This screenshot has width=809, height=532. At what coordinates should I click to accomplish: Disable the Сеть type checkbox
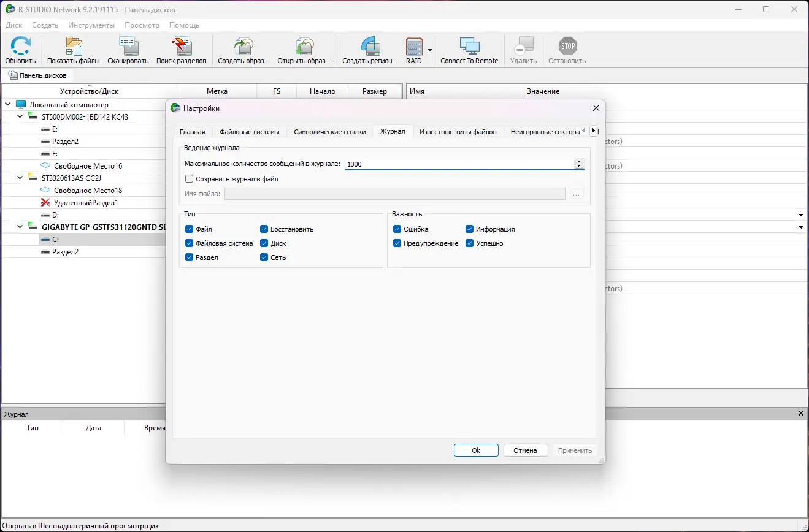point(264,257)
